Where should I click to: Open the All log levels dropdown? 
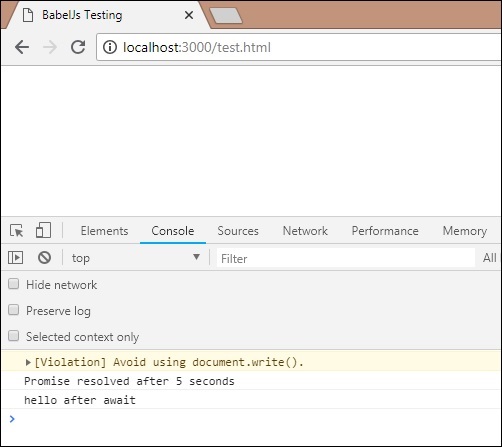[490, 258]
